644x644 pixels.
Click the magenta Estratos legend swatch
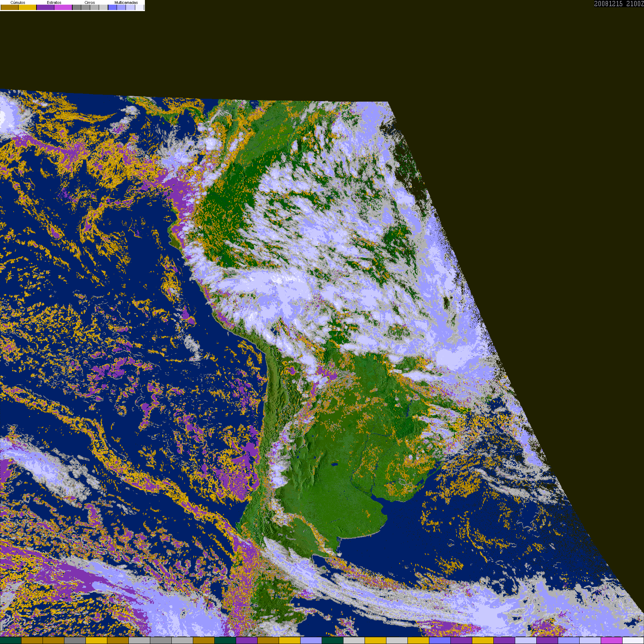coord(63,7)
